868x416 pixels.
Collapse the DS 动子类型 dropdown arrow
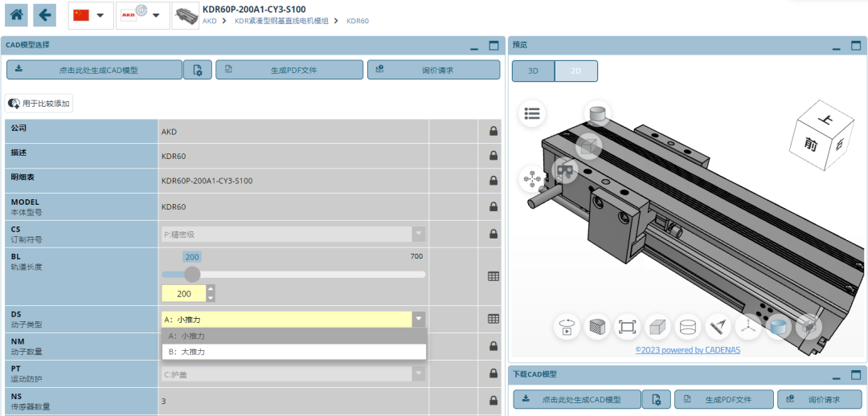click(419, 319)
